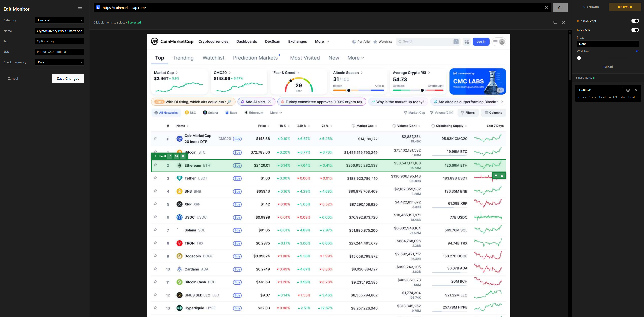
Task: Disable the Run JavaScript toggle
Action: click(635, 21)
